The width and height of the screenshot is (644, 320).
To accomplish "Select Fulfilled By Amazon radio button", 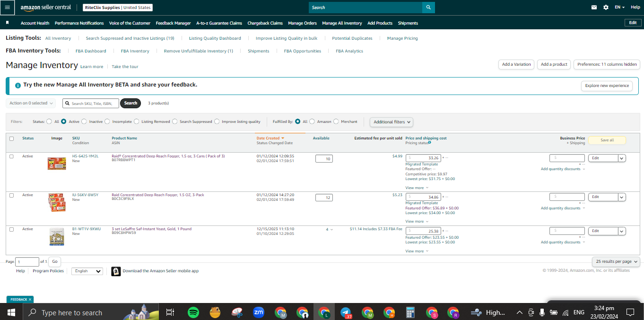I will coord(312,121).
